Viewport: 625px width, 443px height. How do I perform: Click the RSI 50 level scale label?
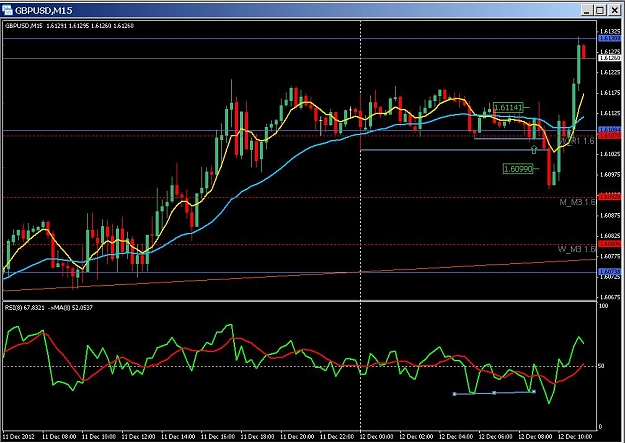tap(603, 366)
